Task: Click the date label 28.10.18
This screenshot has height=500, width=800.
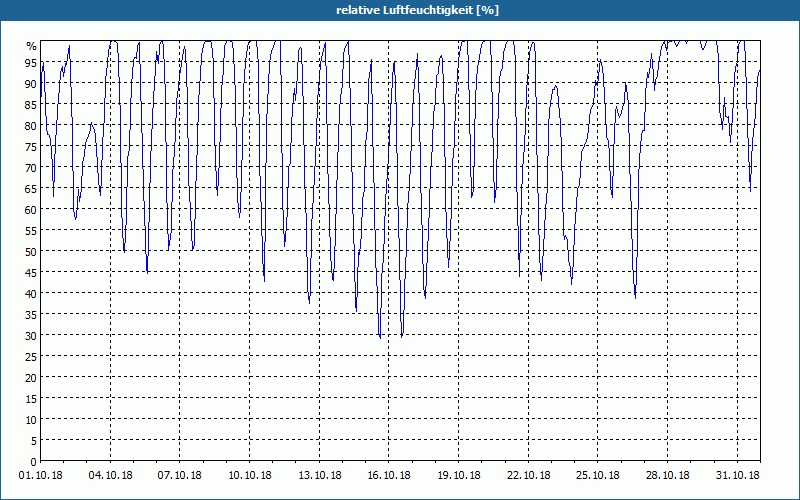Action: (667, 476)
